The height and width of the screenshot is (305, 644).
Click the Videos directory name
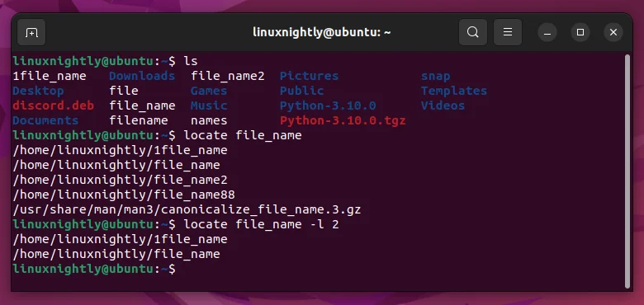[443, 106]
